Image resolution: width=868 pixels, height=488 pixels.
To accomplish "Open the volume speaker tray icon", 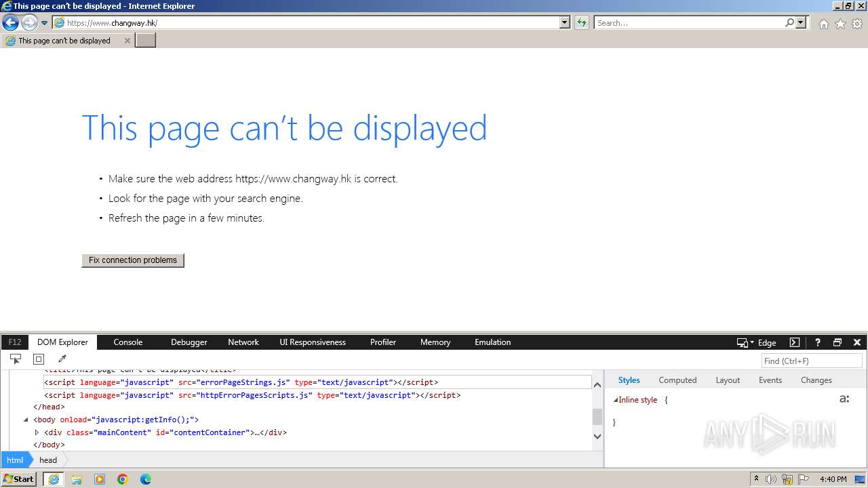I will pyautogui.click(x=771, y=479).
